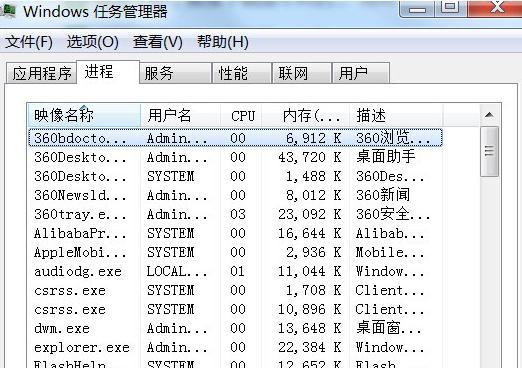Screen dimensions: 522x368
Task: Click the LOCAL... user name cell
Action: click(x=177, y=271)
